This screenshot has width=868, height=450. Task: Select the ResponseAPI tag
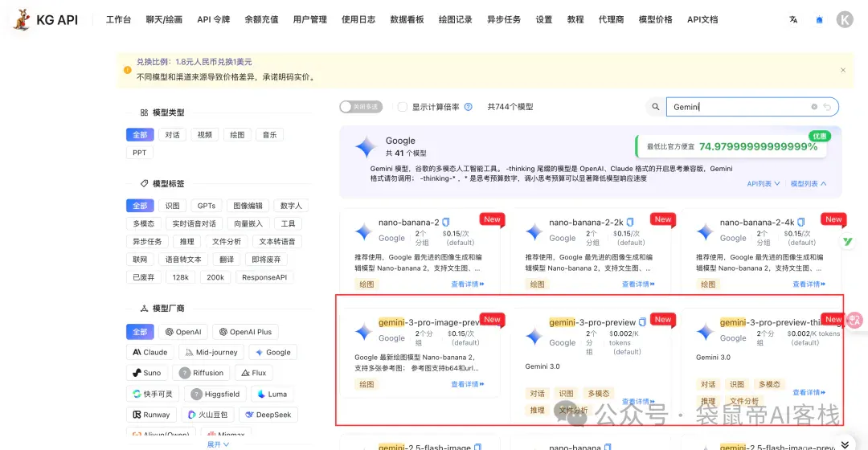(x=264, y=277)
